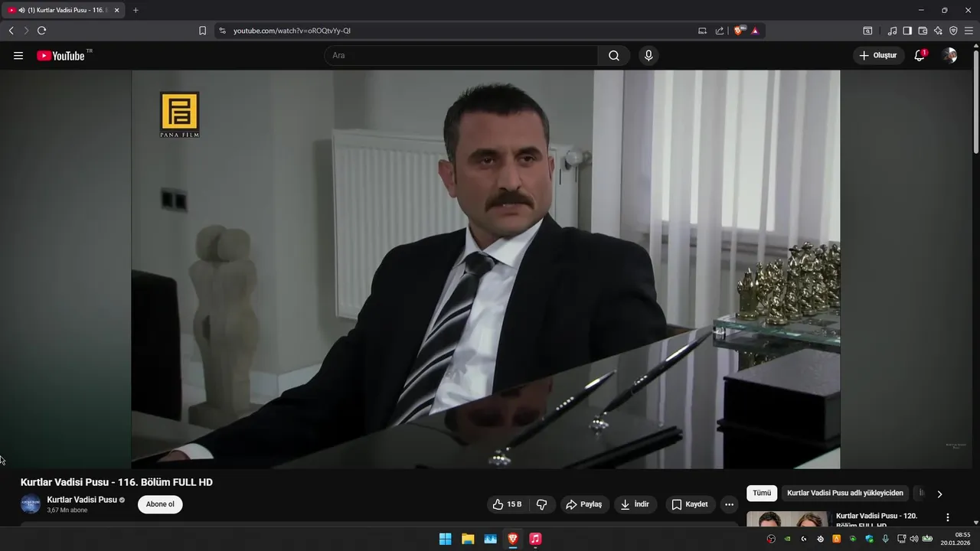Open the channel avatar beside Abone ol
980x551 pixels.
coord(31,504)
